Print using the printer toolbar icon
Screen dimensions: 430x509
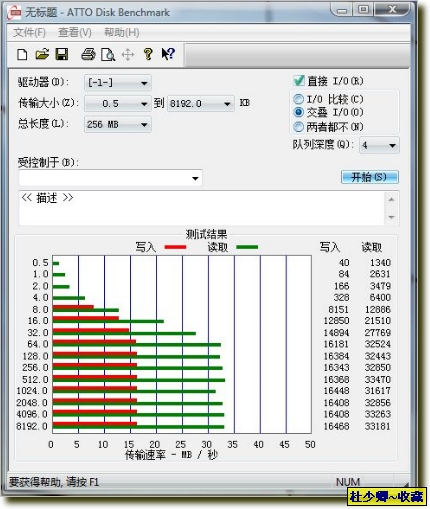tap(88, 54)
